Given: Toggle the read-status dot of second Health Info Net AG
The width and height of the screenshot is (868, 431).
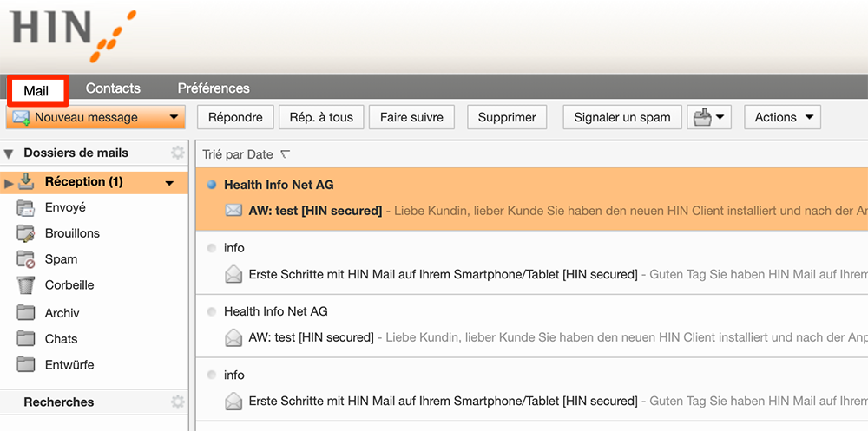Looking at the screenshot, I should point(211,312).
